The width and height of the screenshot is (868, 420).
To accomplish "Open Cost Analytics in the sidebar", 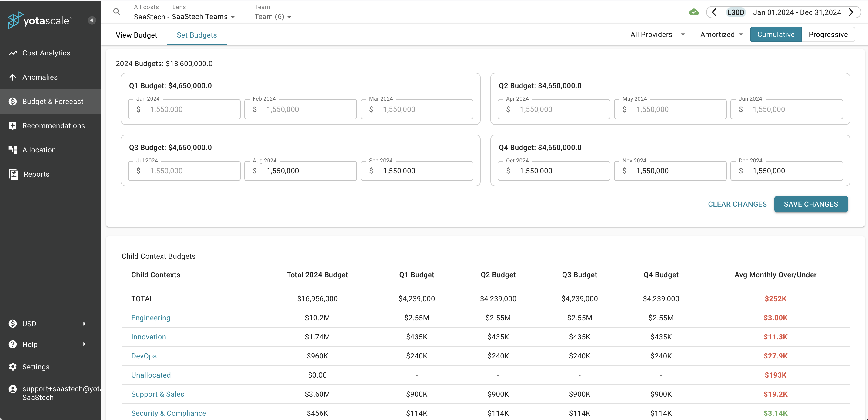I will tap(51, 53).
